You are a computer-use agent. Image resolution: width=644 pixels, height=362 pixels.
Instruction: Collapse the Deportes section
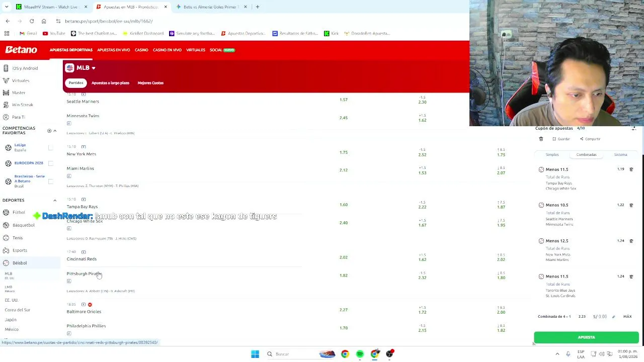pos(55,200)
